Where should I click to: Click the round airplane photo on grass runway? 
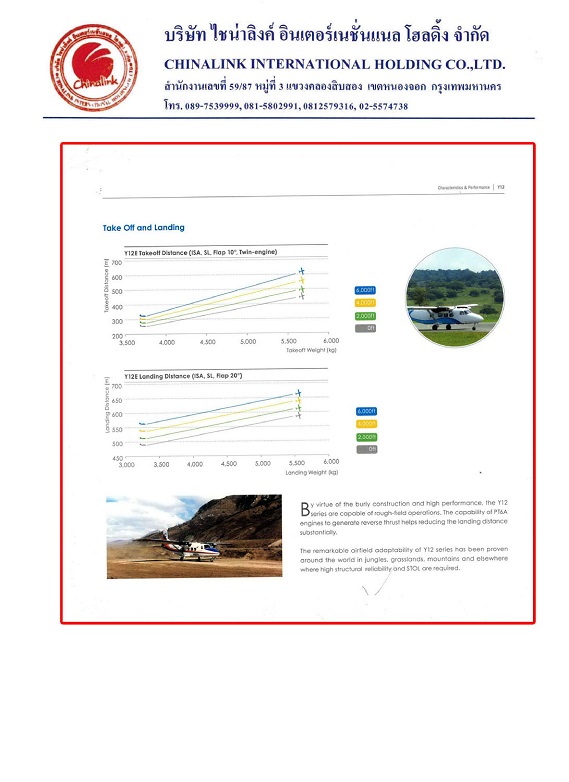coord(454,297)
